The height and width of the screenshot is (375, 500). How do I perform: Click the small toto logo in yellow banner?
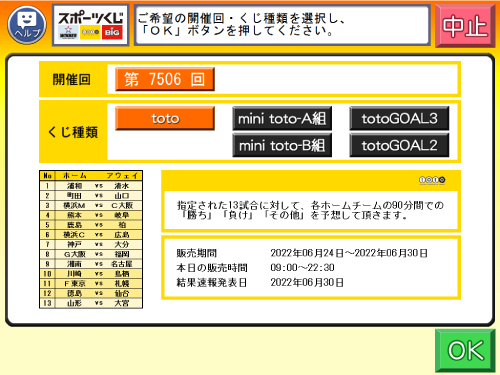432,180
